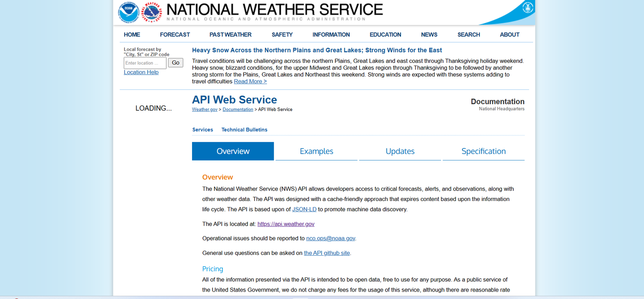Viewport: 644px width, 299px height.
Task: Open the Technical Bulletins submenu
Action: [244, 130]
